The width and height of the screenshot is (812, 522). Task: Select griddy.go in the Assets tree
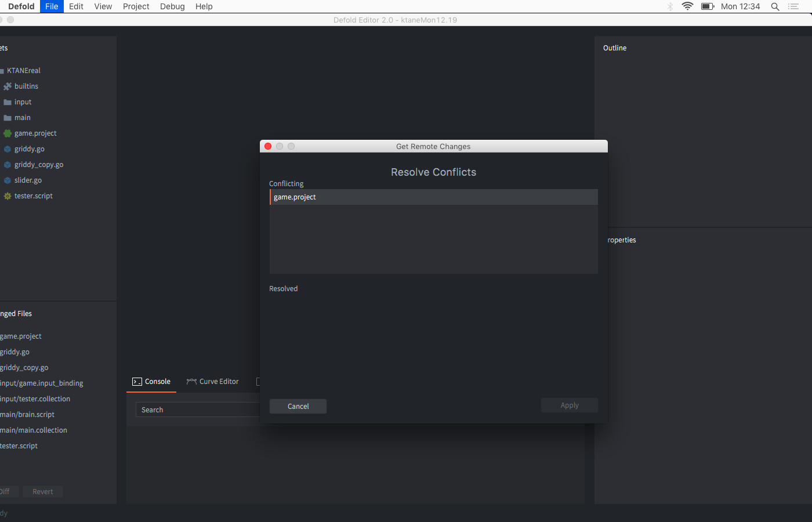[30, 149]
